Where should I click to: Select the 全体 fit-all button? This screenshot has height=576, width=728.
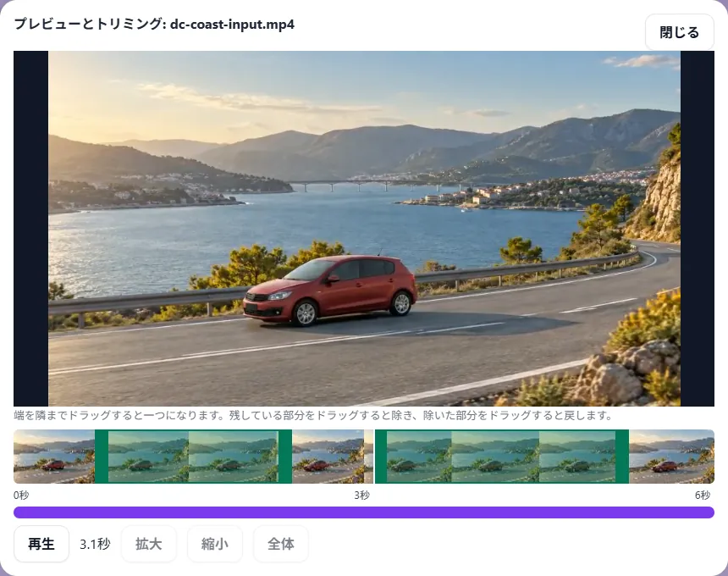click(x=280, y=544)
